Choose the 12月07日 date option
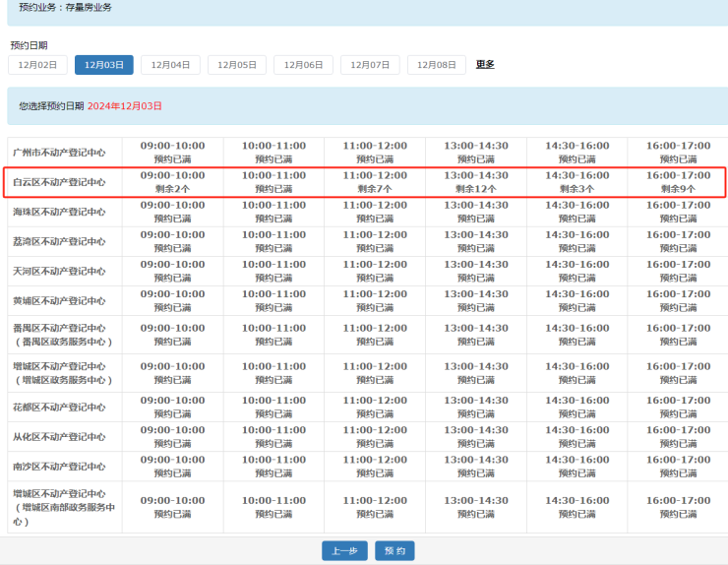The image size is (728, 565). pos(370,65)
